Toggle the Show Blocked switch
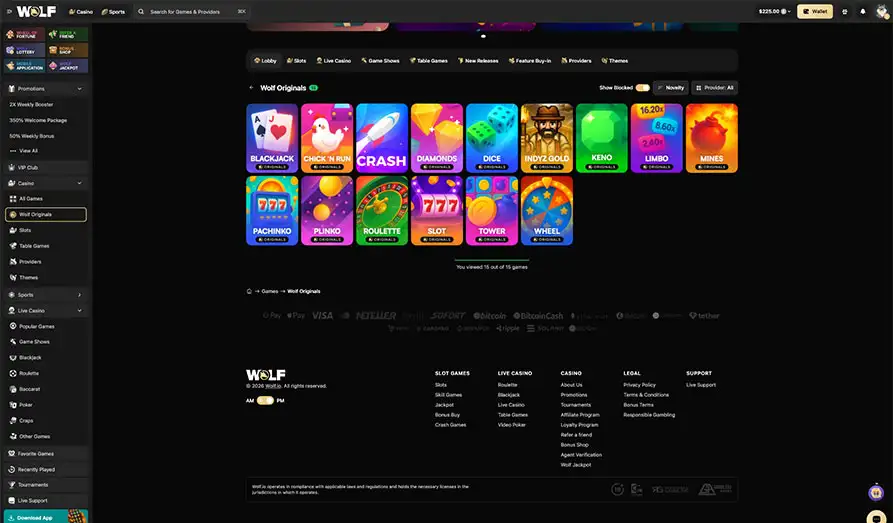The height and width of the screenshot is (523, 893). (642, 88)
